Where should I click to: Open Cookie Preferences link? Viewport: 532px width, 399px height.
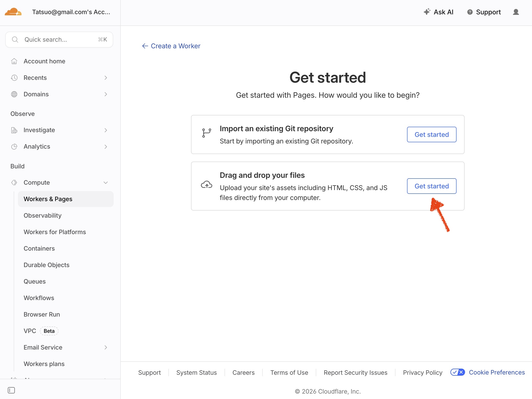coord(497,372)
